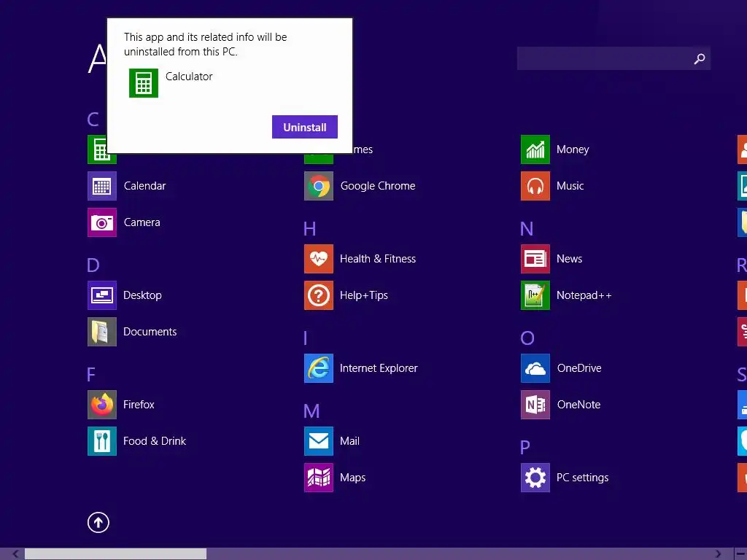The image size is (747, 560).
Task: Click the Notepad++ label text
Action: [x=584, y=295]
